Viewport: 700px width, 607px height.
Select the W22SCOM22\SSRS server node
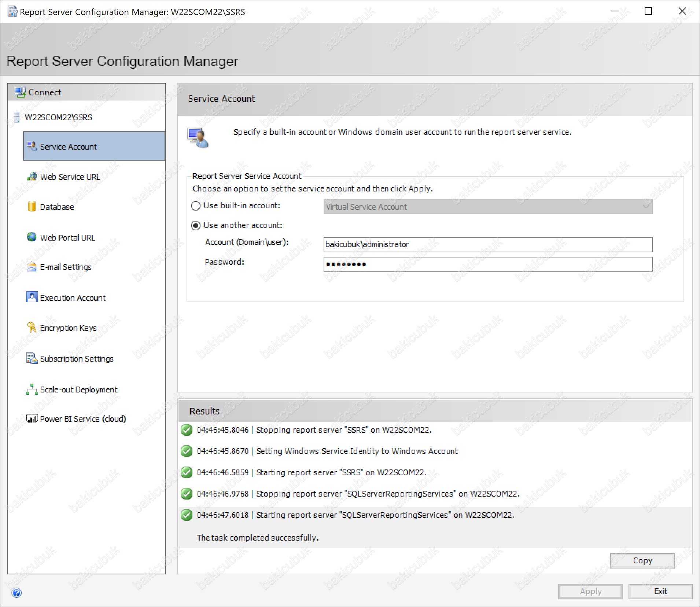[x=58, y=117]
